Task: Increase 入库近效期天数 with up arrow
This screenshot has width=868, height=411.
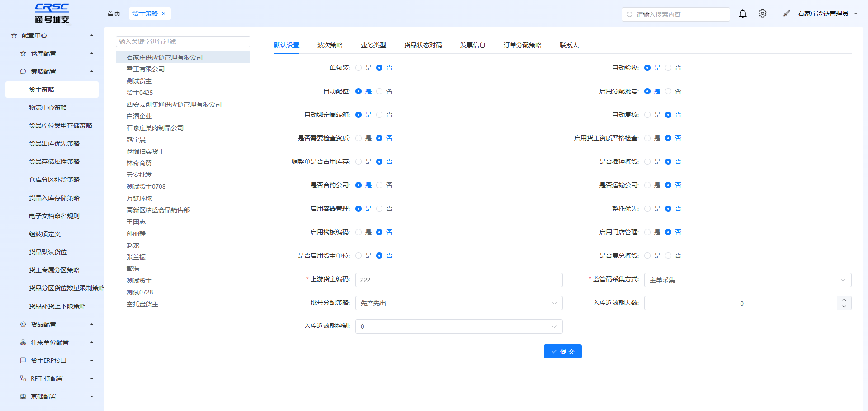Action: tap(844, 300)
